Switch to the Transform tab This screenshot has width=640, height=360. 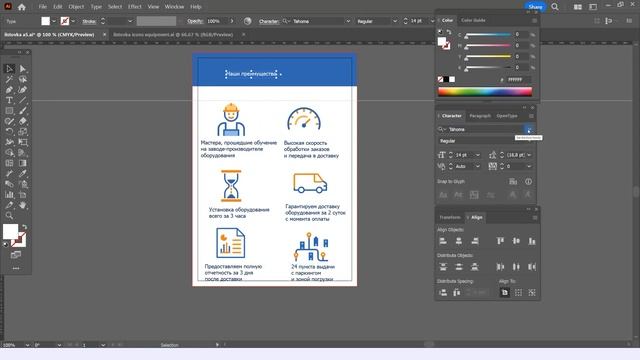tap(450, 217)
